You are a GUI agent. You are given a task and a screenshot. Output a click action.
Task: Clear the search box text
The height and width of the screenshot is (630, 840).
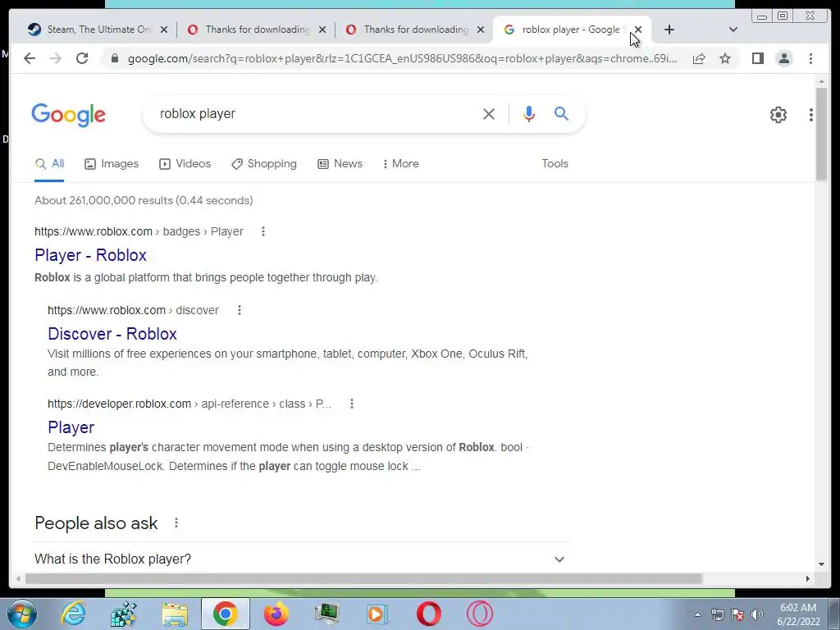(489, 114)
